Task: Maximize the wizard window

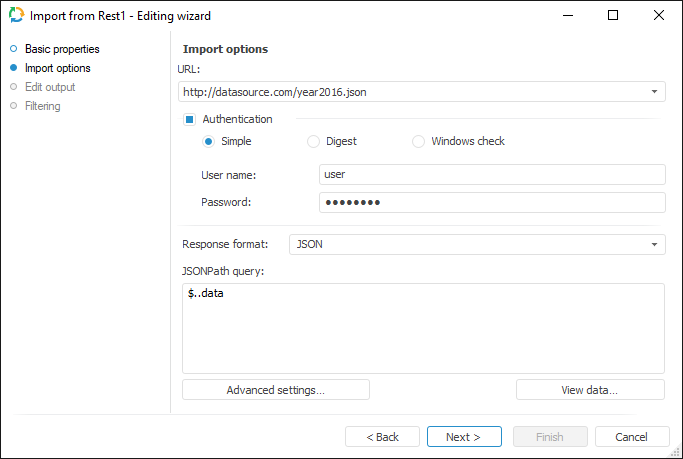Action: coord(613,16)
